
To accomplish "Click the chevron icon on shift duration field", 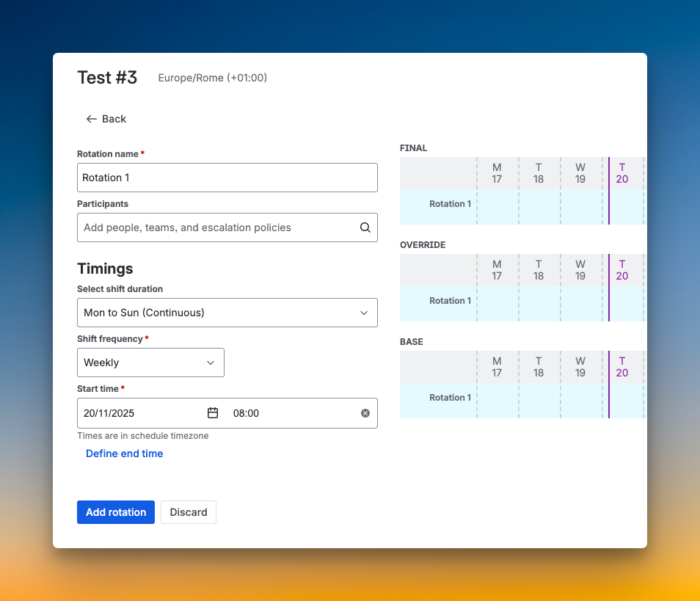I will (363, 313).
